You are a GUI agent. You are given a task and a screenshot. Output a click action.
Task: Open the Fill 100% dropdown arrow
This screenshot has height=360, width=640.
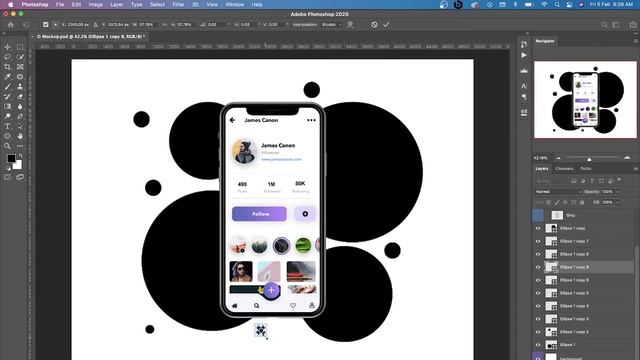(618, 202)
